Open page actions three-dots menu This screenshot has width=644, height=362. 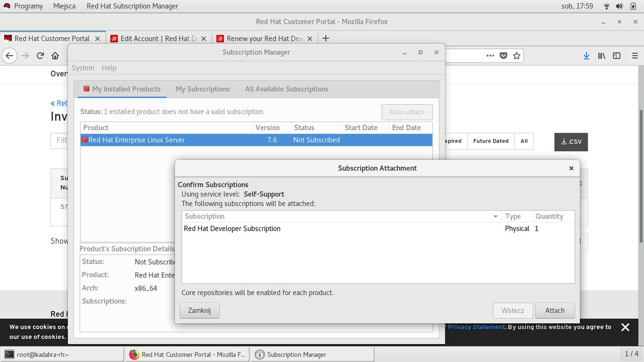tap(490, 56)
